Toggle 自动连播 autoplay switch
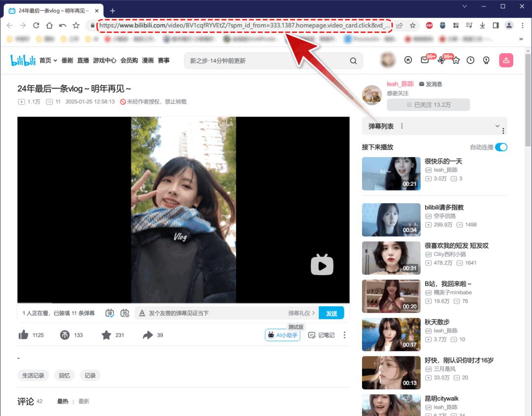Image resolution: width=532 pixels, height=416 pixels. point(501,147)
